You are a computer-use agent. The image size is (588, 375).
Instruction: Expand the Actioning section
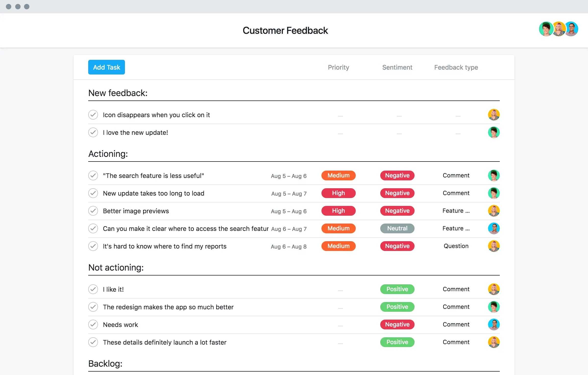click(x=108, y=153)
